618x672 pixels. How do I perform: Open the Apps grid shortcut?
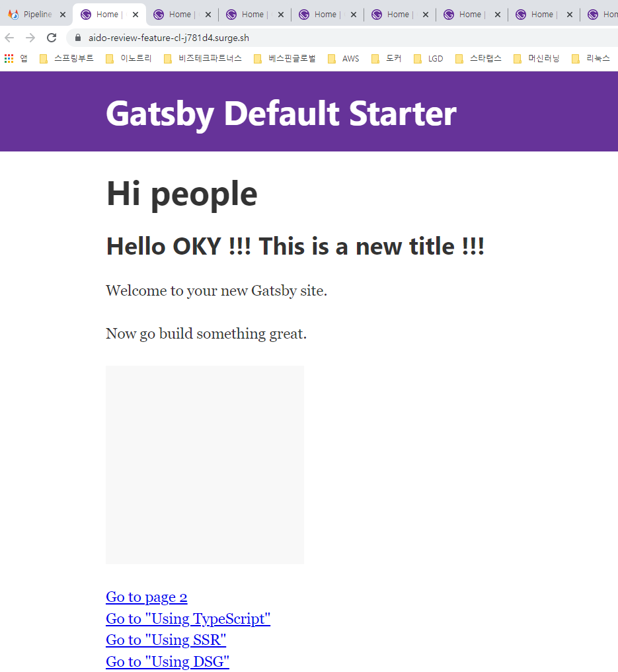[16, 58]
